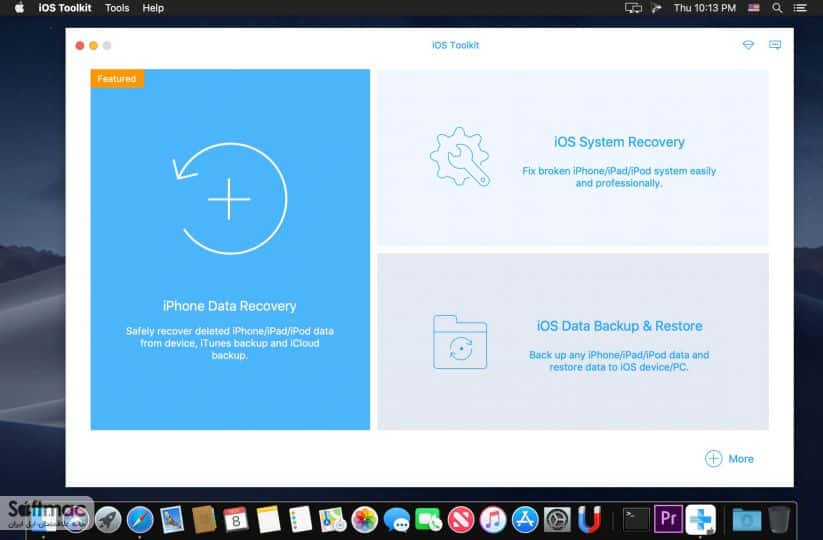Launch Safari from the Dock
This screenshot has width=823, height=540.
[x=140, y=520]
